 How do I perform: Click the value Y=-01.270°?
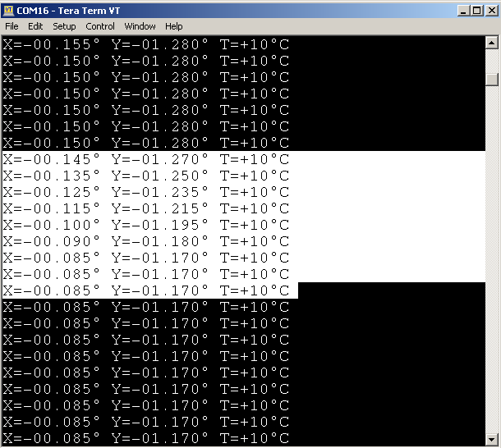click(160, 159)
